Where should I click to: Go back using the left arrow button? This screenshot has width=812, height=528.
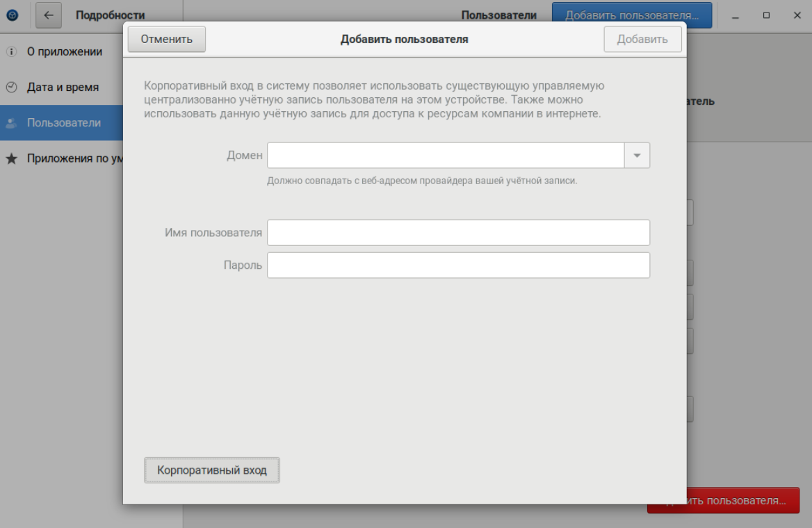(x=49, y=15)
